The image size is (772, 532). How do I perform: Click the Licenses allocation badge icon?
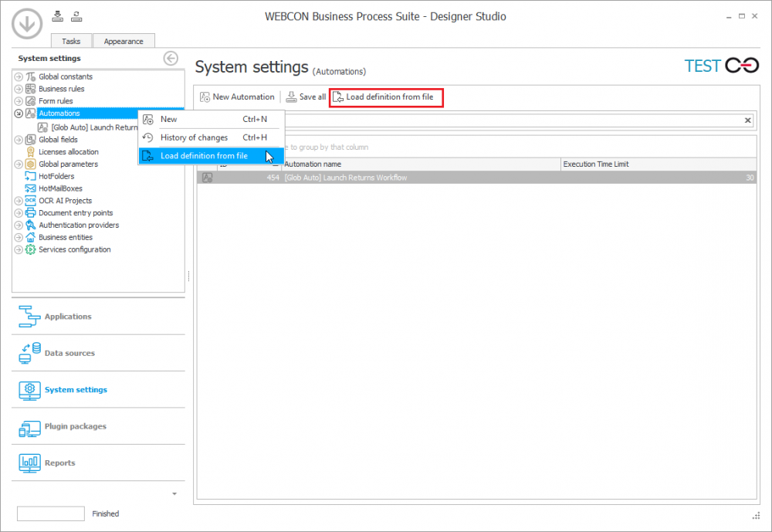pos(31,151)
